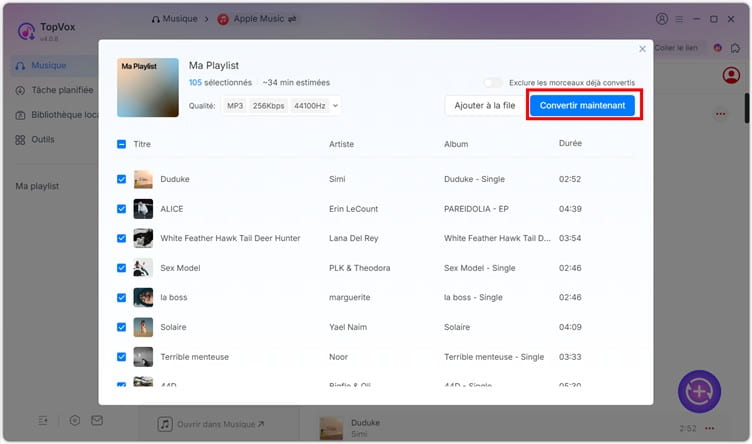Click the settings hexagon icon at bottom left
Viewport: 752px width, 444px height.
pyautogui.click(x=75, y=420)
